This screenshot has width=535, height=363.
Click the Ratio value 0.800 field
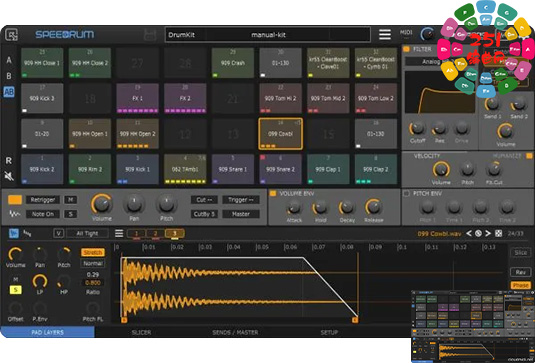(93, 283)
